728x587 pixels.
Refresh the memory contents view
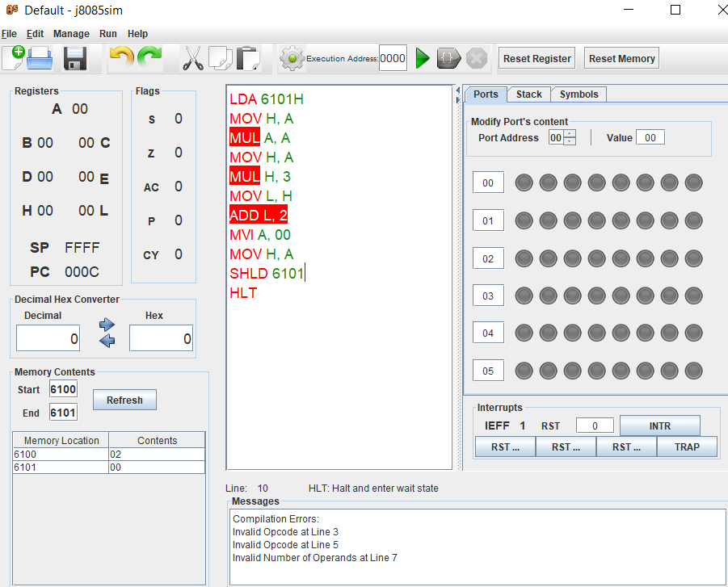point(124,400)
